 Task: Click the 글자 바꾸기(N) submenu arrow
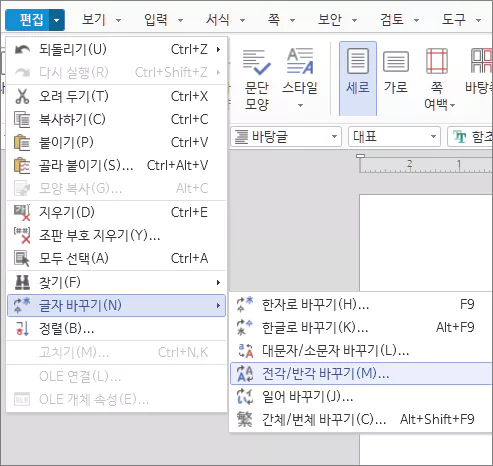point(218,305)
